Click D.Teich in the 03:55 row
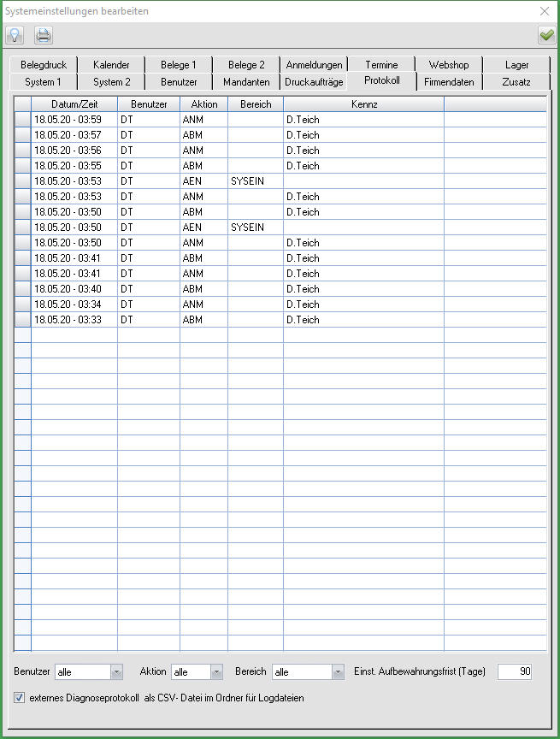560x739 pixels. [x=303, y=166]
